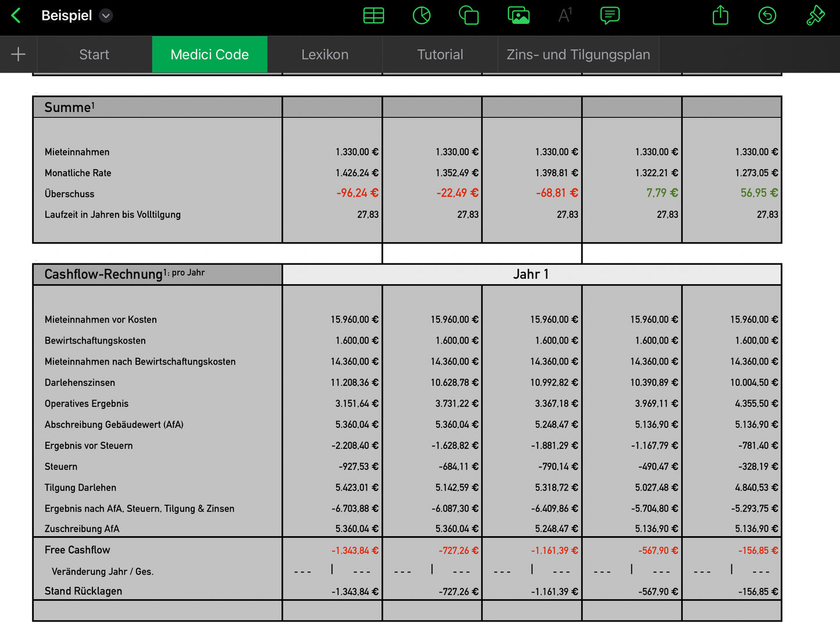Select the Cashflow-Rechnung header cell
This screenshot has height=628, width=840.
pyautogui.click(x=158, y=274)
